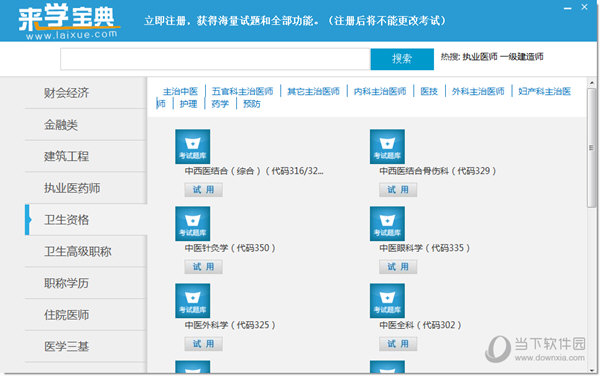The width and height of the screenshot is (600, 376).
Task: Select the 建筑工程 category
Action: point(85,156)
